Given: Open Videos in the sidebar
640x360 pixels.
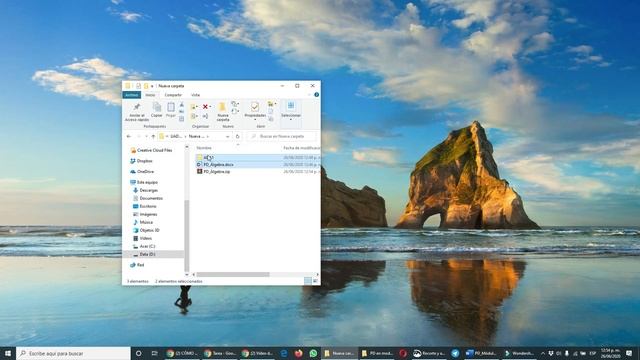Looking at the screenshot, I should coord(142,238).
